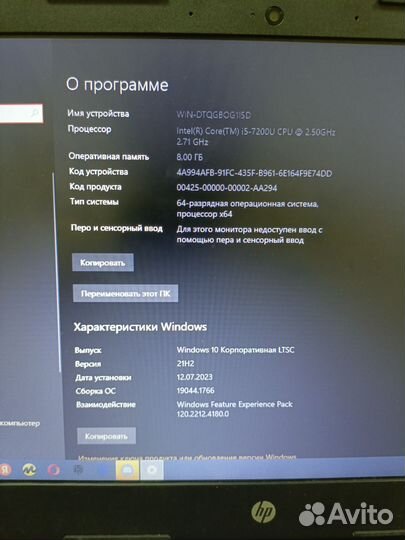Click the Копировать button under Windows specs

106,436
